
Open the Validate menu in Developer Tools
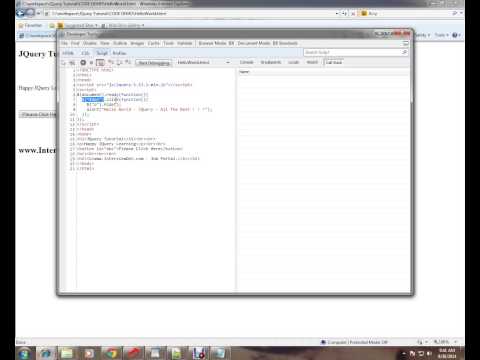tap(185, 43)
